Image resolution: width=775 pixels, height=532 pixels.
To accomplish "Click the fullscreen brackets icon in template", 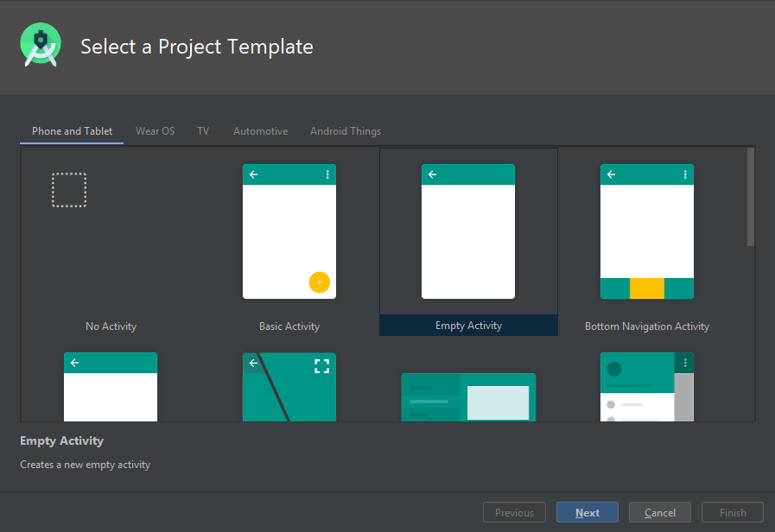I will pyautogui.click(x=321, y=366).
